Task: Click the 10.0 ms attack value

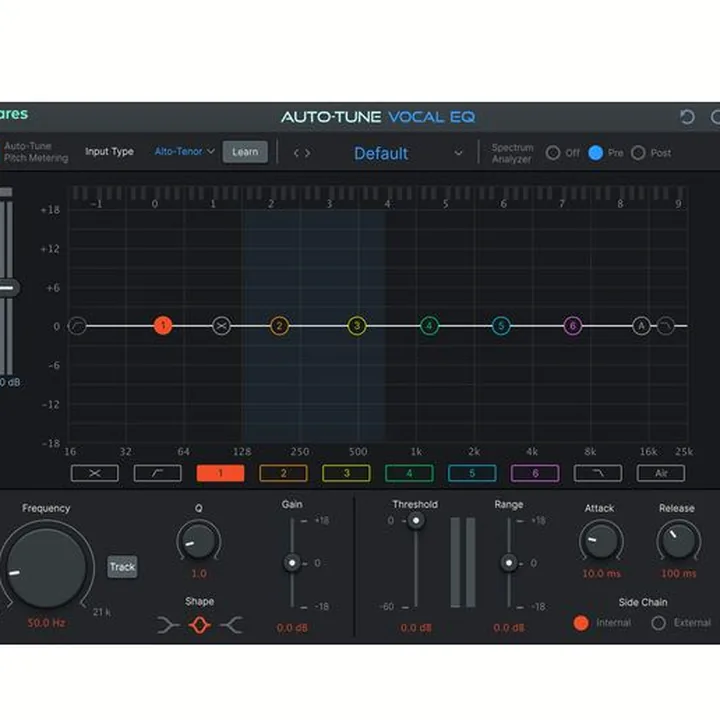Action: tap(601, 574)
